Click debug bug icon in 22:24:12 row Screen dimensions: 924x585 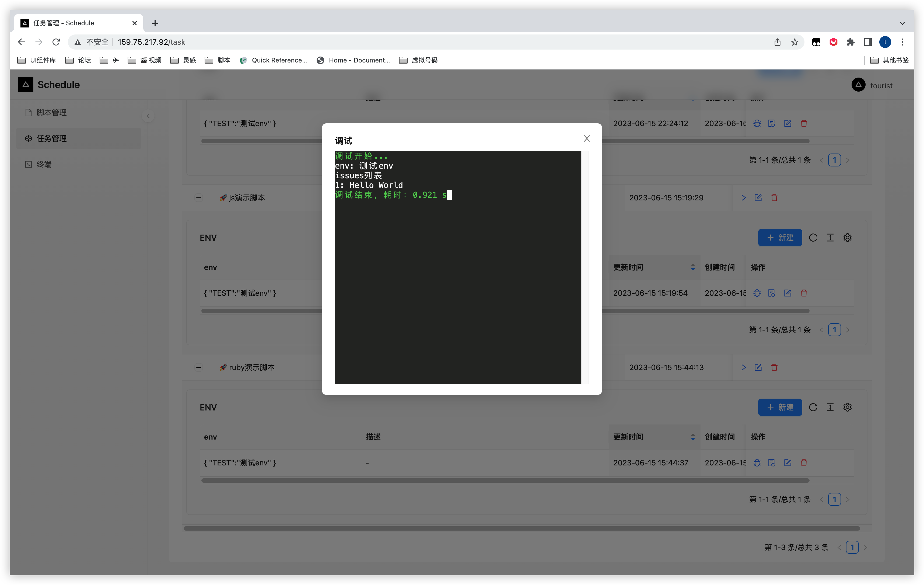[757, 124]
